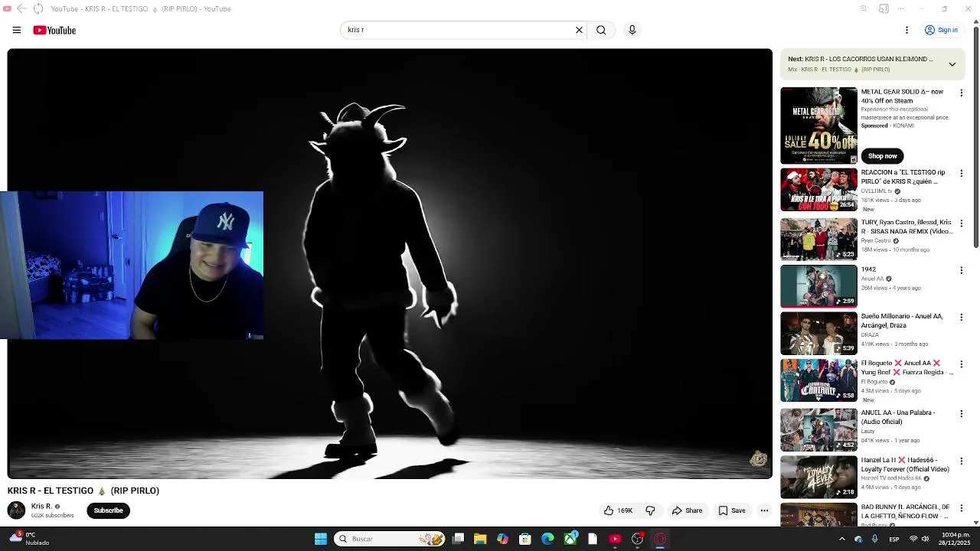Open Opera GX from the taskbar
The height and width of the screenshot is (551, 980).
(x=660, y=539)
